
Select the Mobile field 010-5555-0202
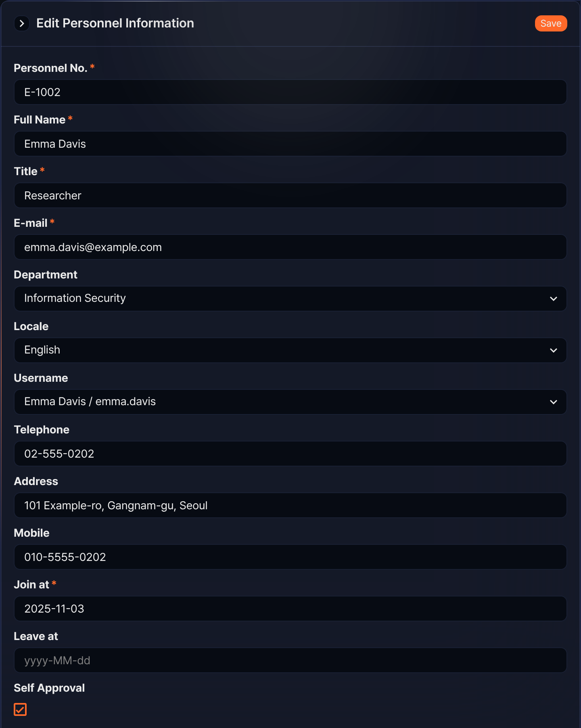pyautogui.click(x=290, y=557)
